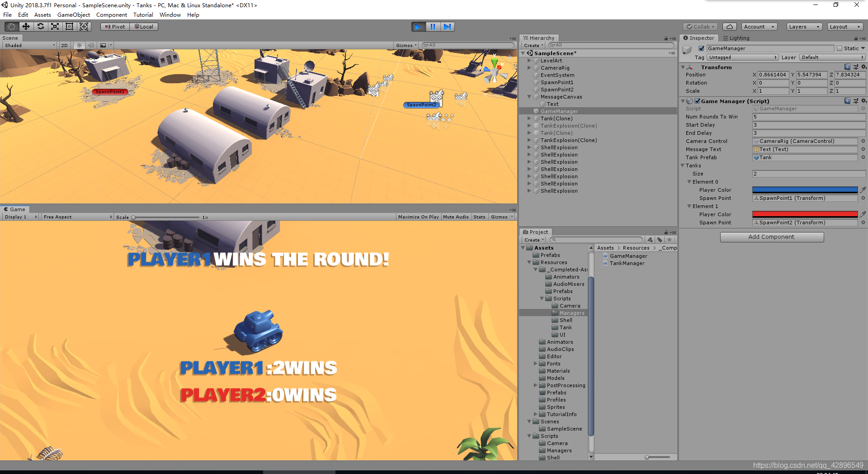
Task: Open the Component menu
Action: tap(111, 15)
